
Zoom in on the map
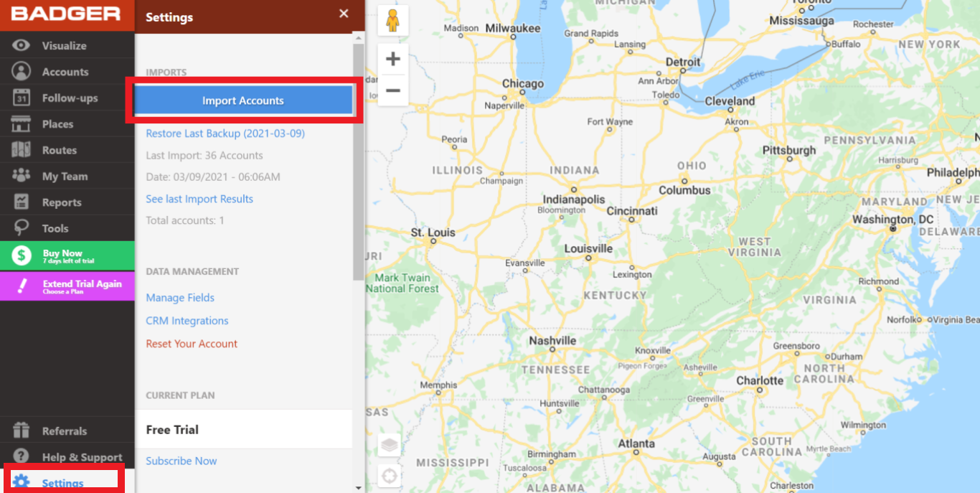(392, 59)
